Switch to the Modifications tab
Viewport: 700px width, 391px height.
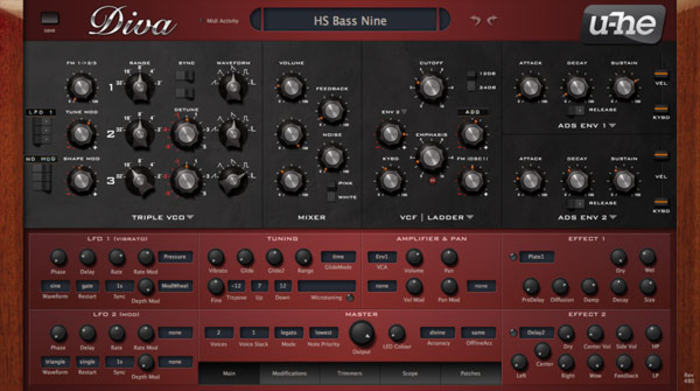[x=289, y=373]
